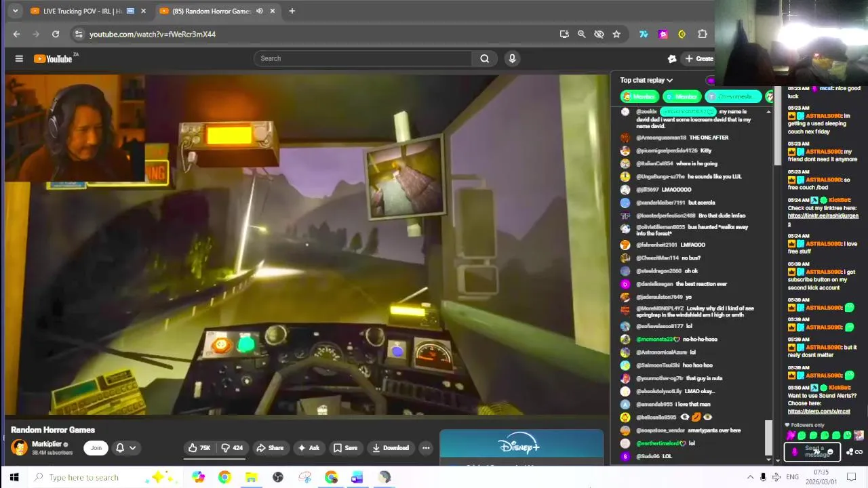Dislike the video with thumbs down 424
The height and width of the screenshot is (488, 868).
coord(233,448)
